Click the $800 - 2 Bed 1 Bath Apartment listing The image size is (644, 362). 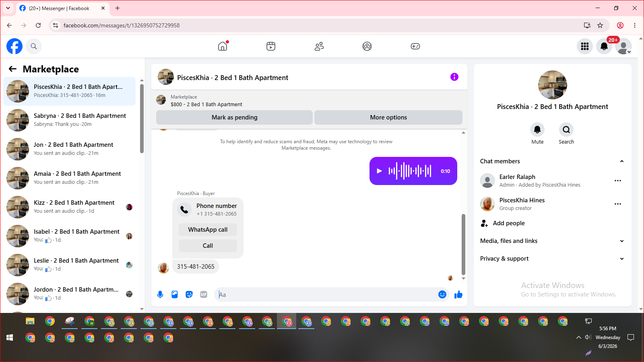tap(206, 104)
